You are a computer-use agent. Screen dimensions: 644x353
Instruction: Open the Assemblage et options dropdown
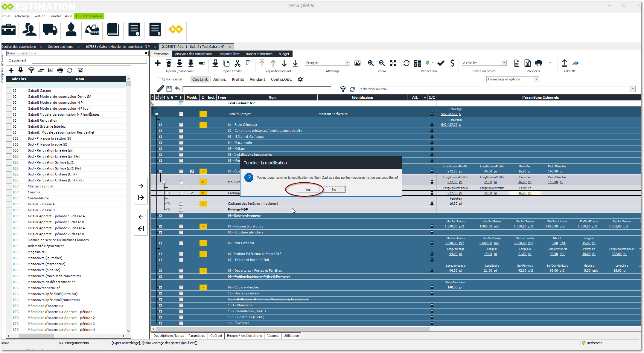tap(536, 79)
